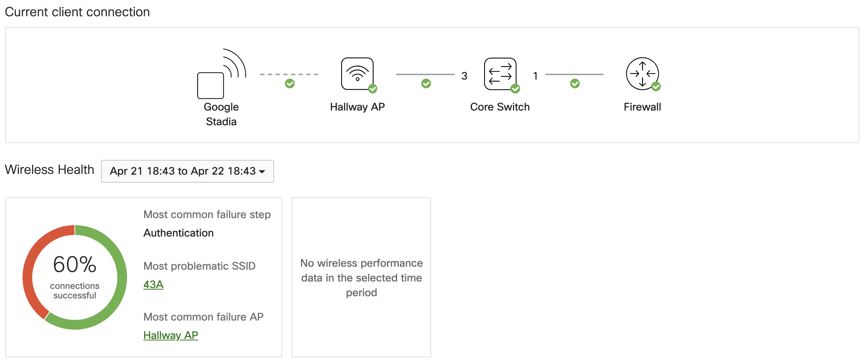Click green check on wireless dashed link

[290, 84]
